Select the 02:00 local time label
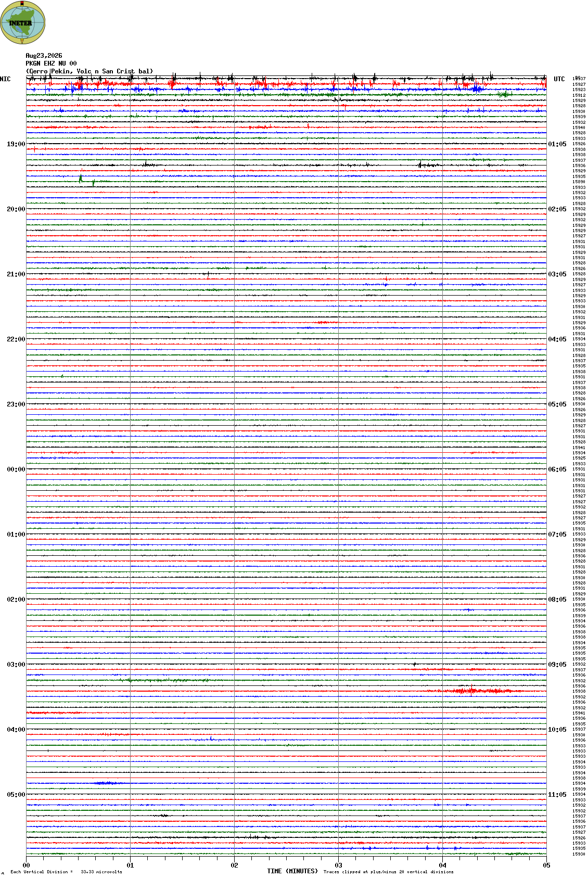The width and height of the screenshot is (588, 879). (16, 600)
